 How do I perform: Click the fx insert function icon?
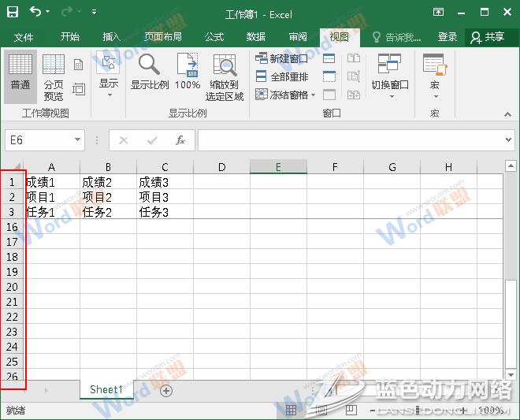click(180, 140)
